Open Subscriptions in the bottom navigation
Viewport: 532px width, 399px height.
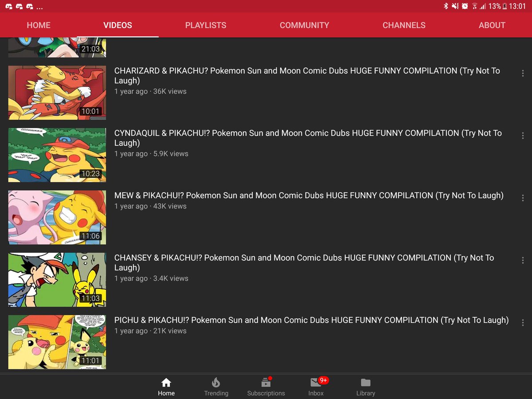[266, 387]
